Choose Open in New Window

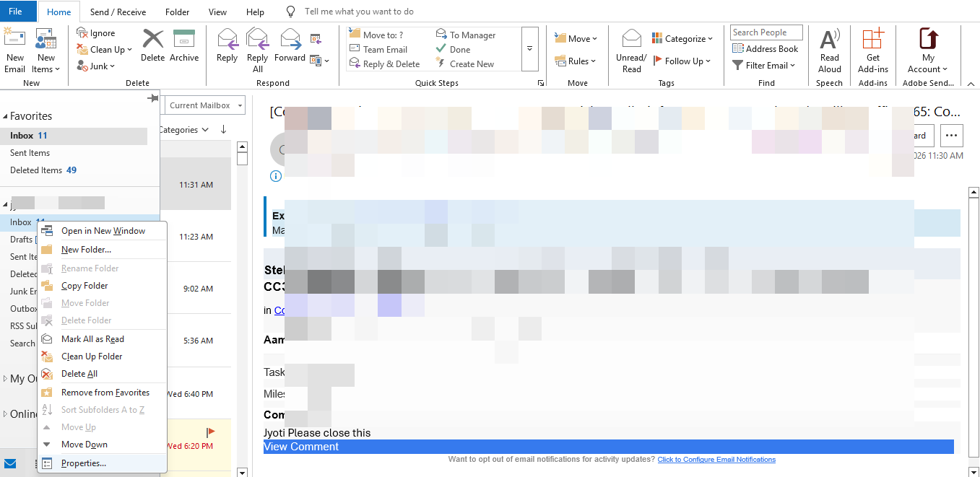click(x=103, y=231)
